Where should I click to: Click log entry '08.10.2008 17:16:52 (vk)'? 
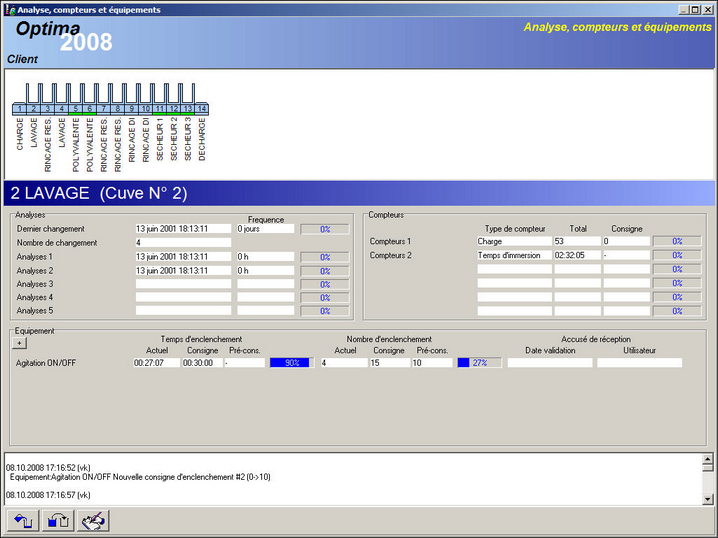click(x=48, y=467)
